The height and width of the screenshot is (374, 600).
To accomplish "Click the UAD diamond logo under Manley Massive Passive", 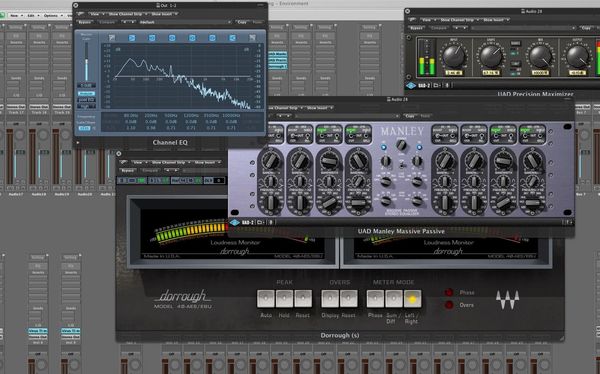I will pyautogui.click(x=235, y=222).
